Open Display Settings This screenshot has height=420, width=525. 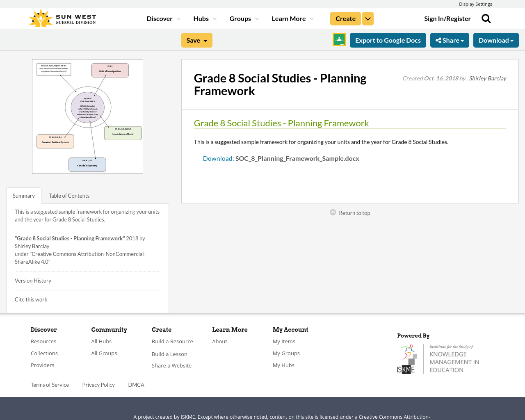click(x=475, y=4)
